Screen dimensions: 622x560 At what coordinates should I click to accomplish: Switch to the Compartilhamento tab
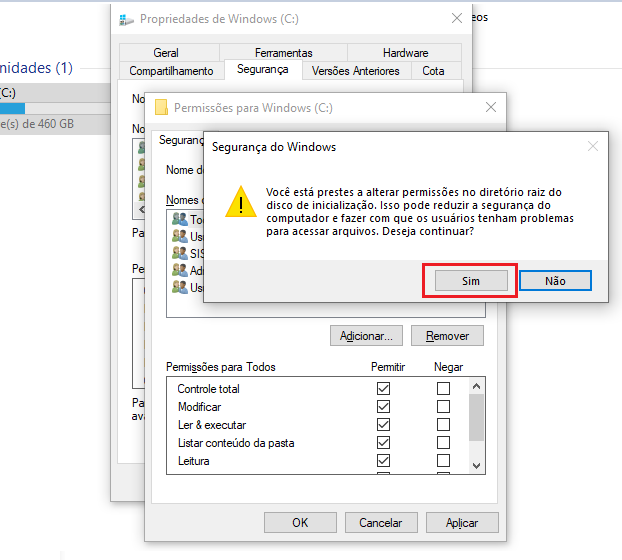tap(171, 71)
